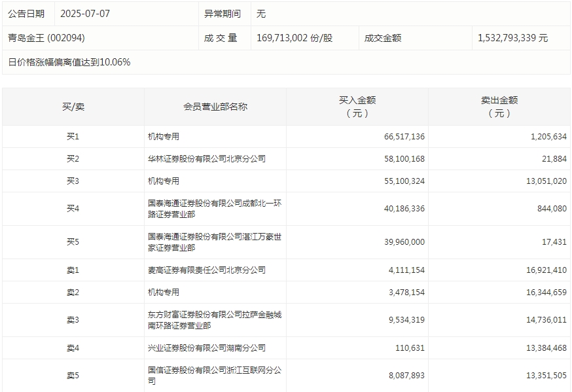Click the 异常期间 label
This screenshot has height=392, width=572.
(222, 14)
